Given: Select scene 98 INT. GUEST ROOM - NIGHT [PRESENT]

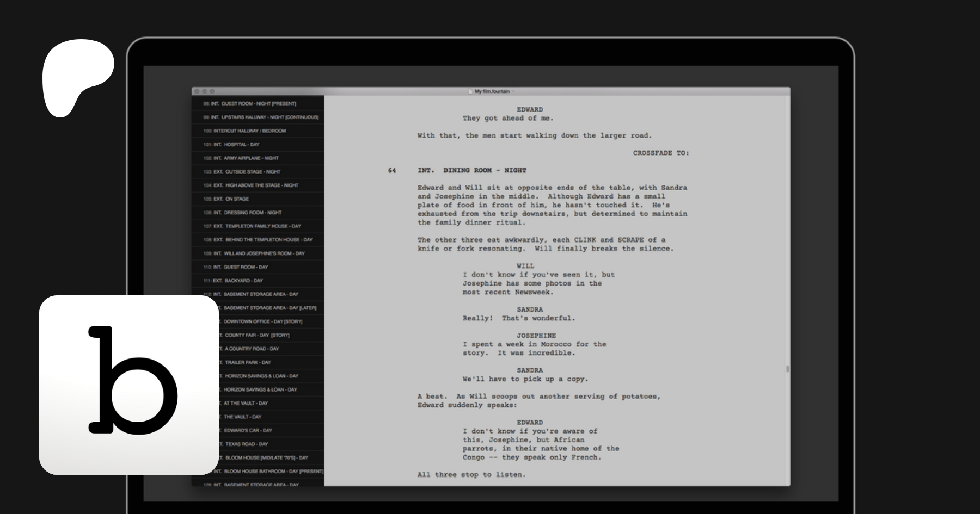Looking at the screenshot, I should 250,104.
